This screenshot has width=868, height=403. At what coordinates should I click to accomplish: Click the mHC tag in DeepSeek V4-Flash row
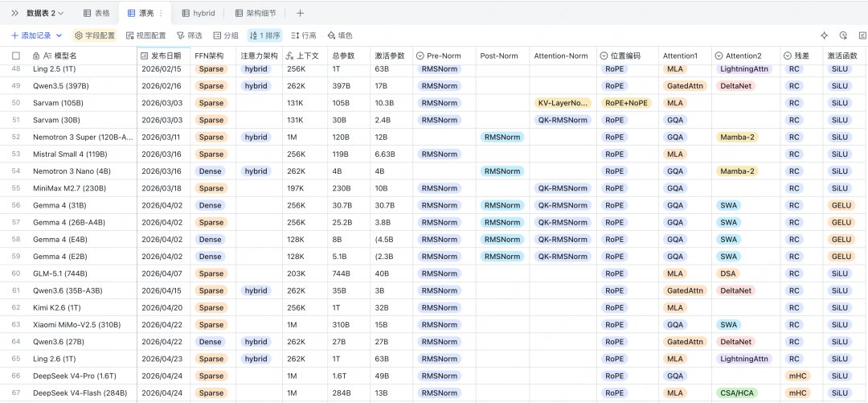798,393
